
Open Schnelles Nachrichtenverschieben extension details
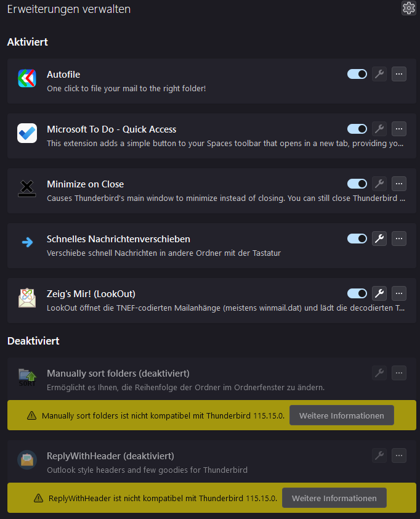click(118, 239)
